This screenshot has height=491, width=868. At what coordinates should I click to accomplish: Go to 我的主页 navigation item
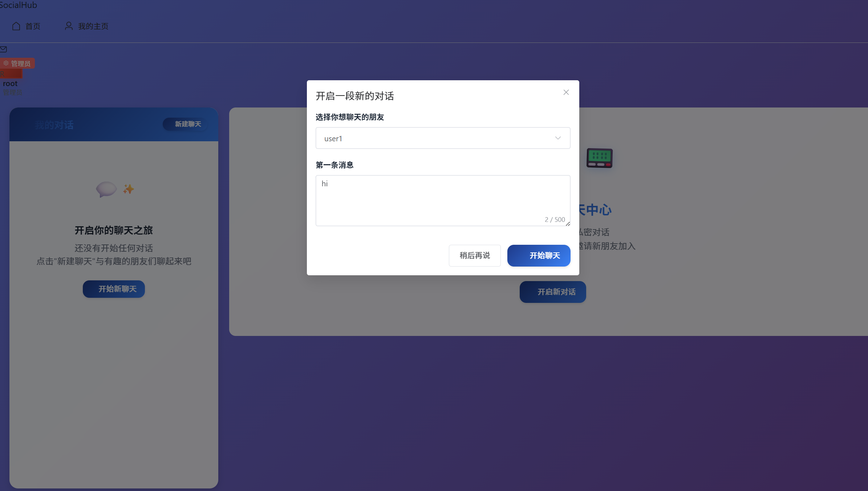[87, 26]
